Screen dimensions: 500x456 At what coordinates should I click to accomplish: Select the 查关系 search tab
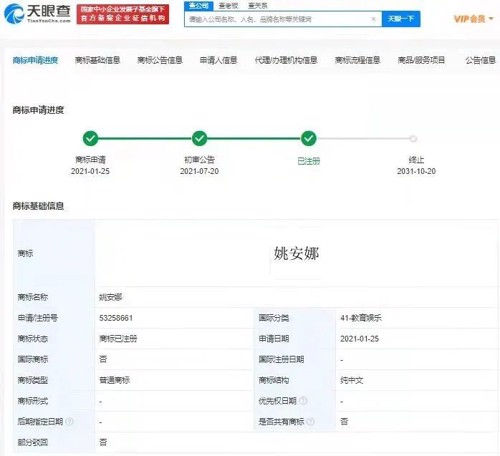pyautogui.click(x=258, y=6)
